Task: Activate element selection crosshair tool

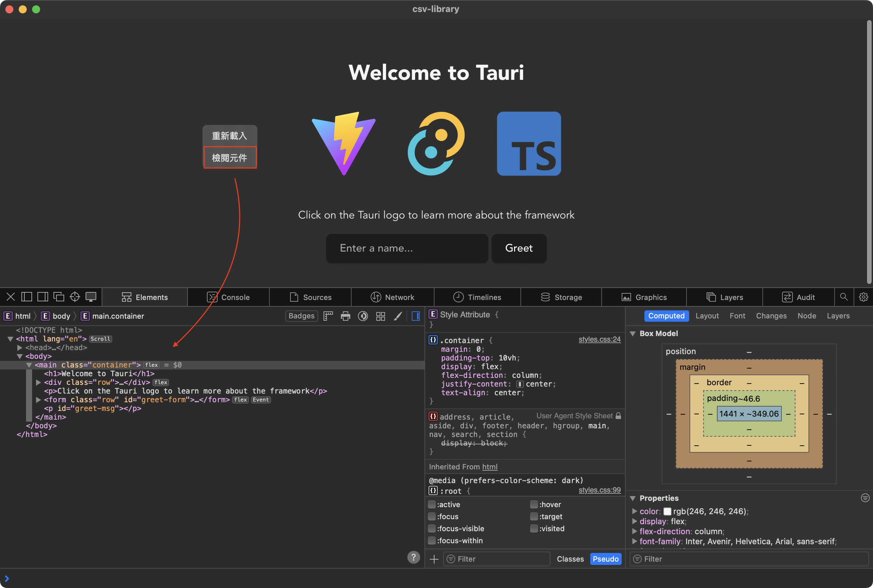Action: 75,297
